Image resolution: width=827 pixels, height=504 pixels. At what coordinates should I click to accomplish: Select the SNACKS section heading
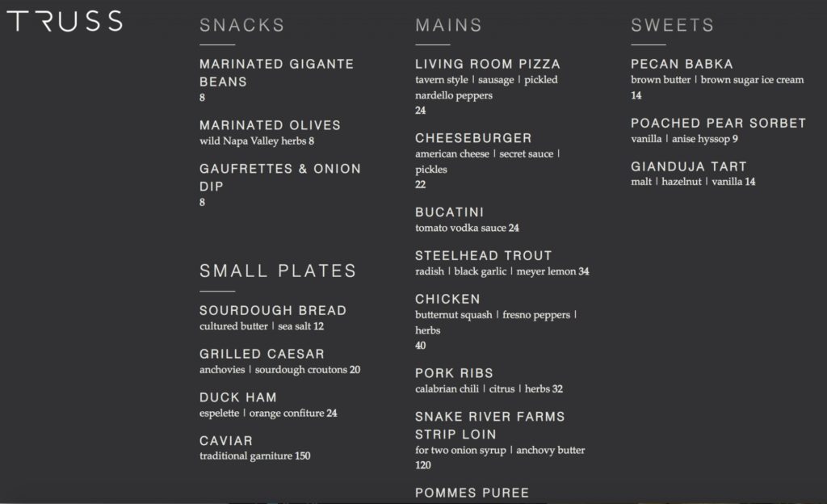[x=242, y=25]
